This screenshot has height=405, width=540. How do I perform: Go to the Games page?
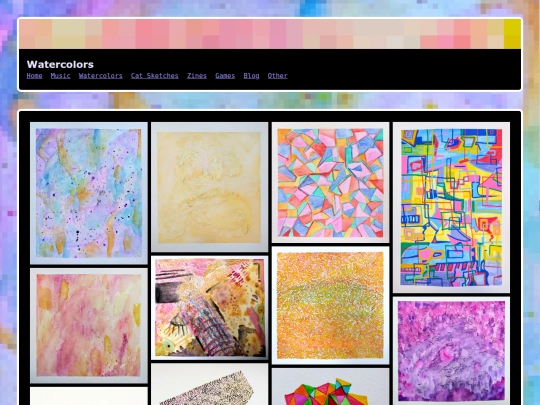225,76
